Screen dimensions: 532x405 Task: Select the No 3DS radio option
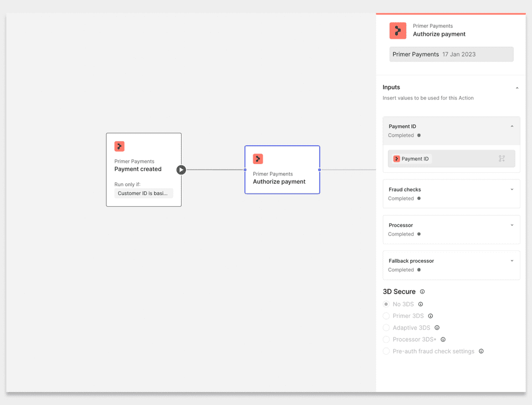(x=386, y=304)
